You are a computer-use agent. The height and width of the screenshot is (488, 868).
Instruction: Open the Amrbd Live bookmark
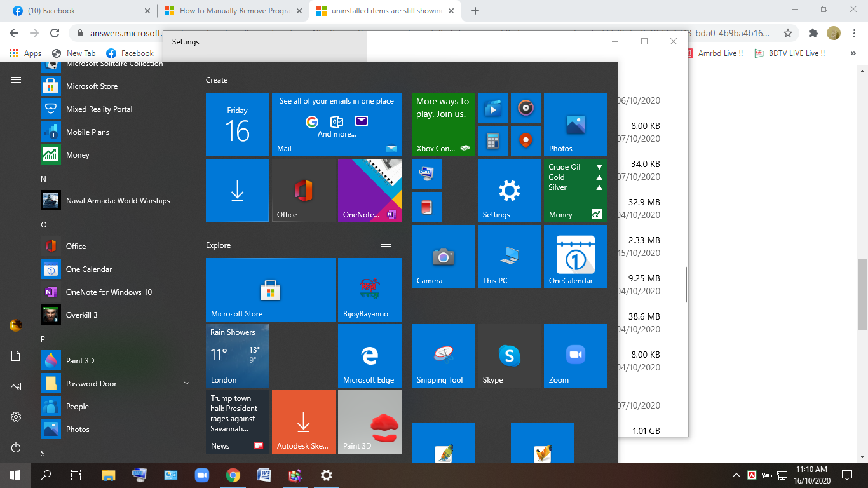tap(715, 53)
